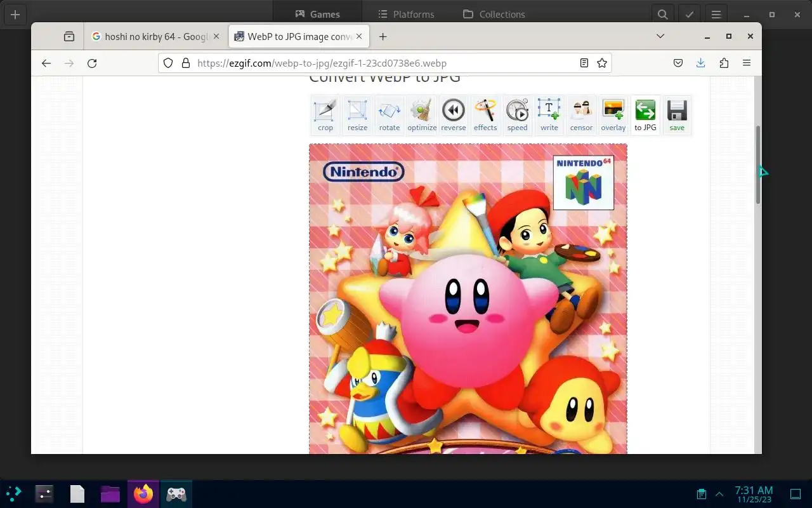
Task: Select the ezgif crop tool
Action: coord(325,115)
